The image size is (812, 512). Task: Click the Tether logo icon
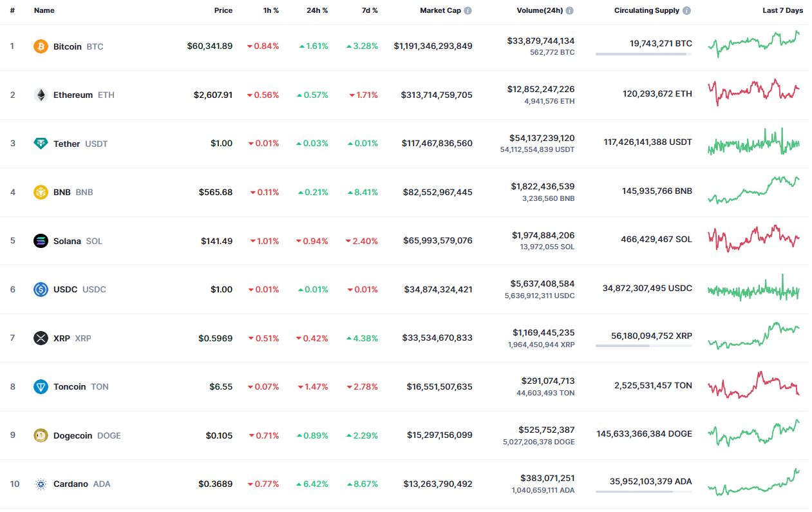pyautogui.click(x=41, y=144)
